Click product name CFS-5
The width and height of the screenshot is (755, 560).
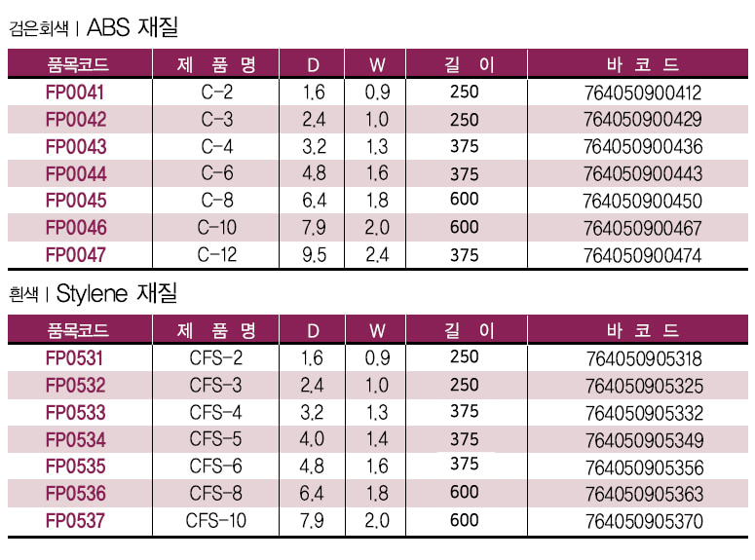(x=215, y=439)
